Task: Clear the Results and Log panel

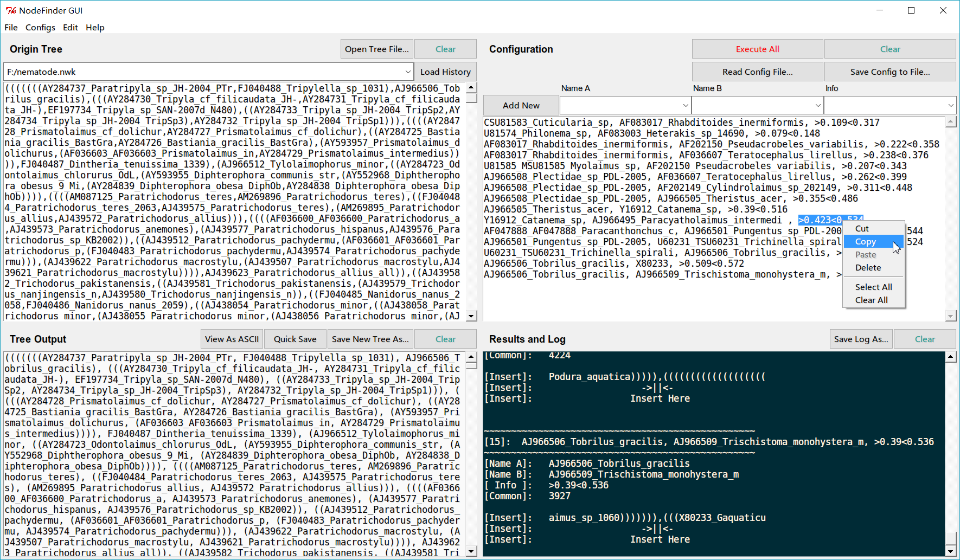Action: (925, 339)
